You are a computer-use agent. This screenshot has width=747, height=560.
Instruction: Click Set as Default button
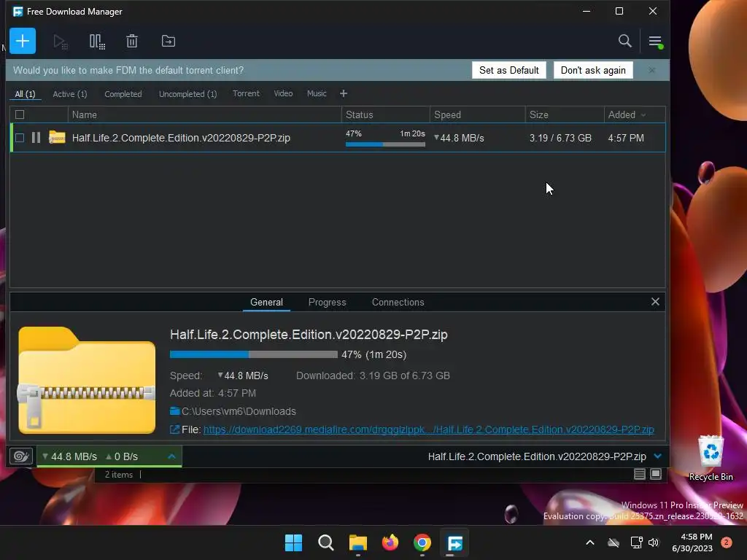[508, 70]
